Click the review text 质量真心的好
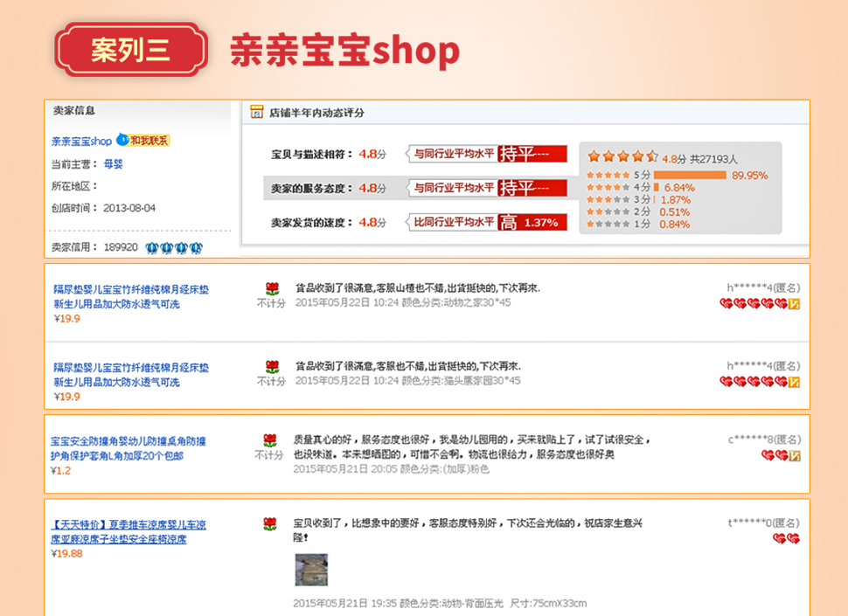This screenshot has width=848, height=616. 323,440
